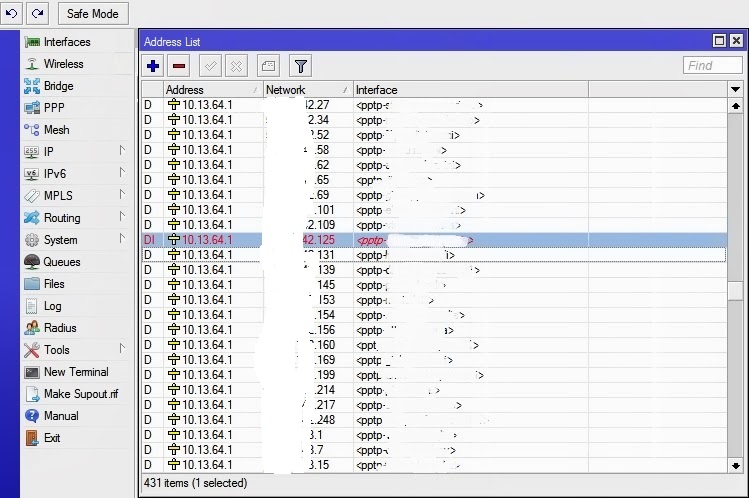
Task: Click the Comment icon in toolbar
Action: (x=268, y=66)
